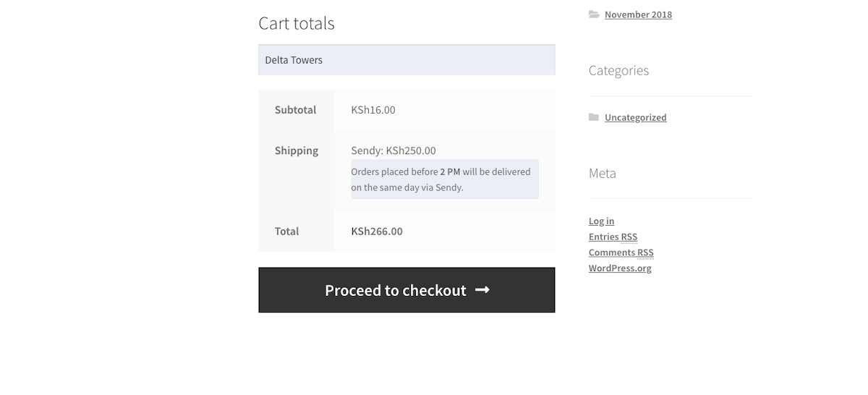Click the KSh16.00 subtotal amount

click(373, 110)
